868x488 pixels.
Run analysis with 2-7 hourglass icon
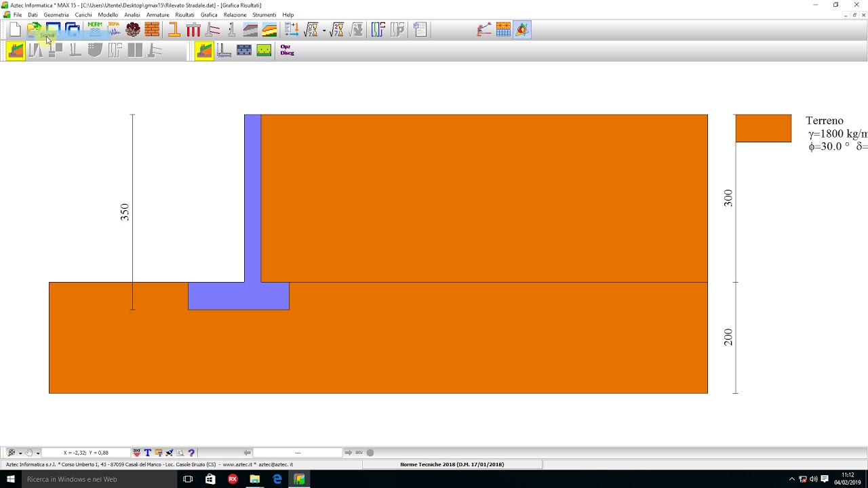pos(337,30)
